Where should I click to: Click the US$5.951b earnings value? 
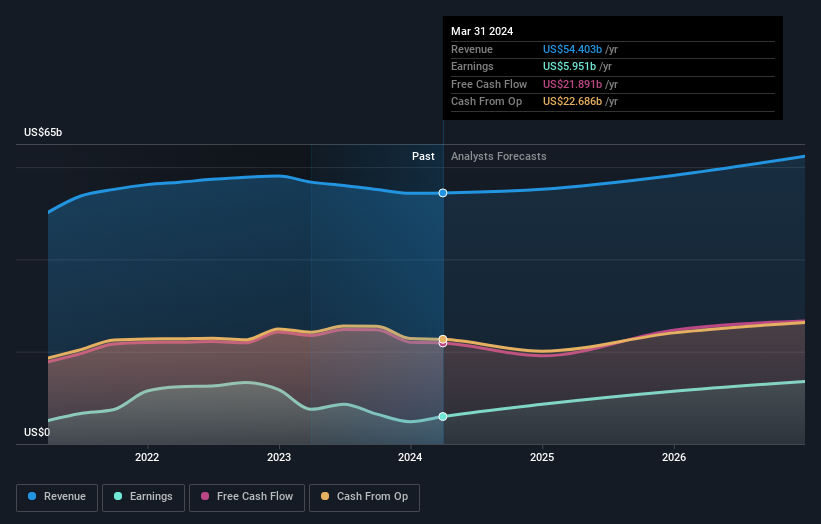569,66
